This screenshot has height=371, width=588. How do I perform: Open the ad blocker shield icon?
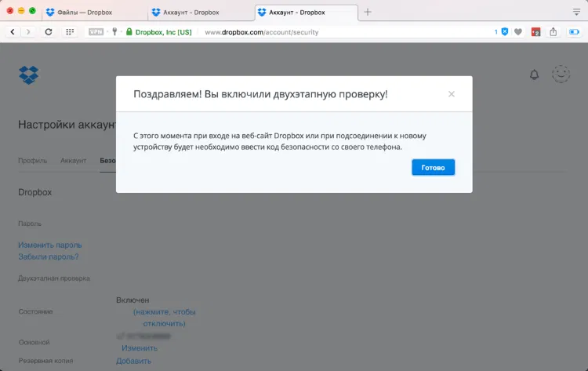point(505,32)
